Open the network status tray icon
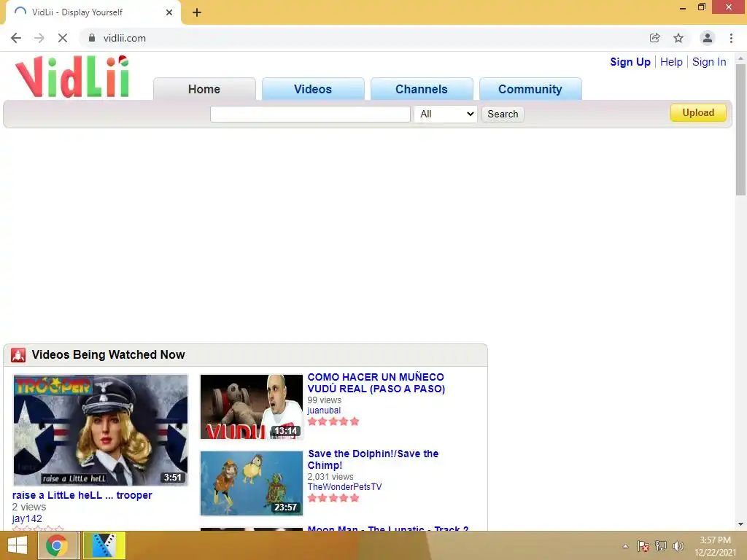The image size is (747, 560). pos(661,546)
